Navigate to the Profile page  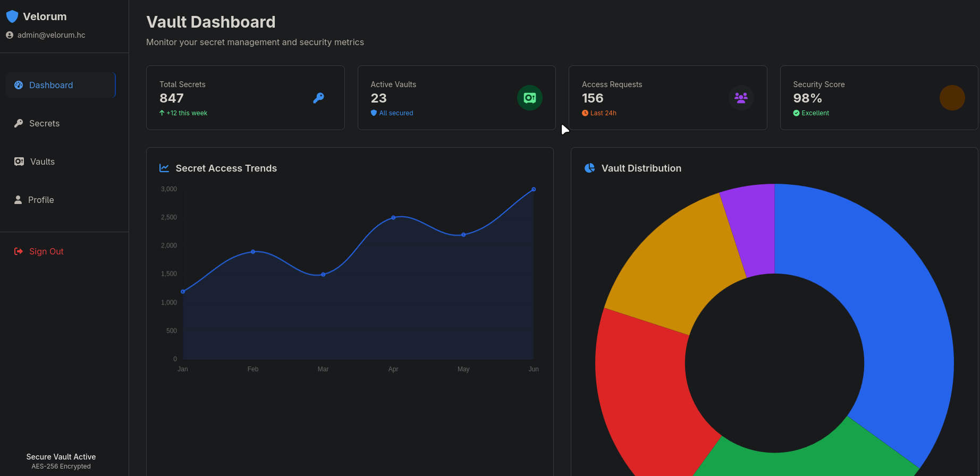pos(41,200)
